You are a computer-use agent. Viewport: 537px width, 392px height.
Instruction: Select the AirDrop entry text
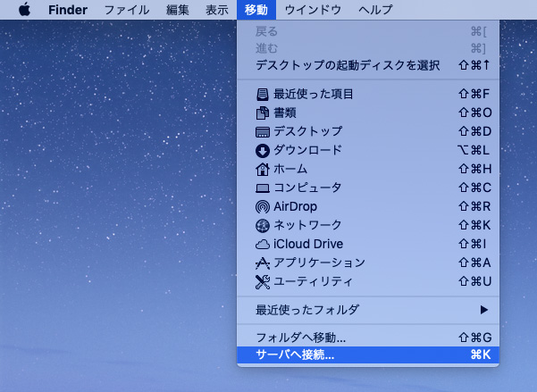(x=295, y=206)
